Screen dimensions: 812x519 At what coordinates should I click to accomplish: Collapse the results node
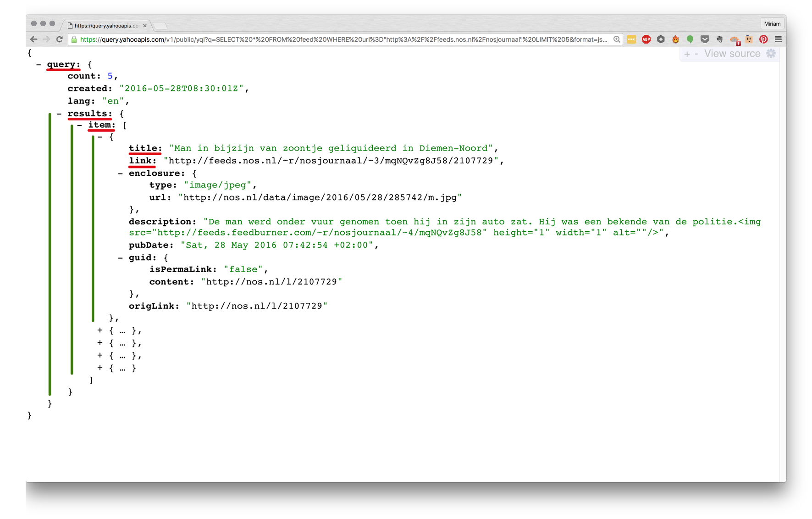tap(59, 114)
